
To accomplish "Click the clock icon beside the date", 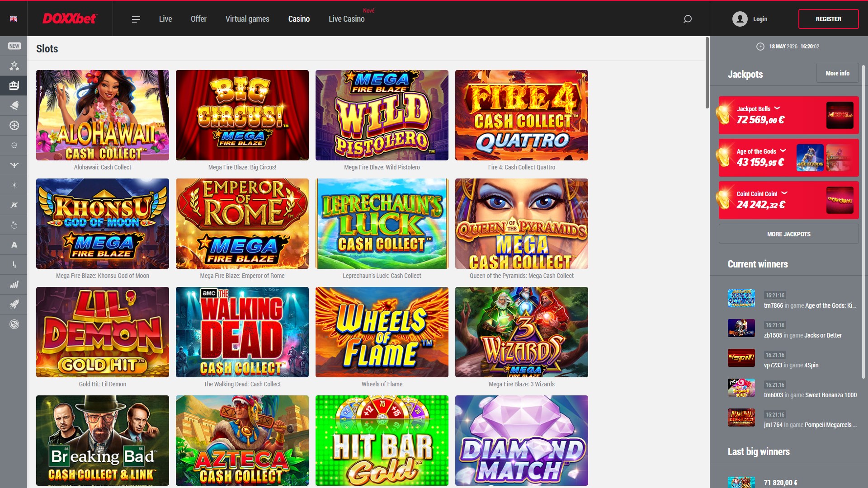I will click(x=760, y=47).
